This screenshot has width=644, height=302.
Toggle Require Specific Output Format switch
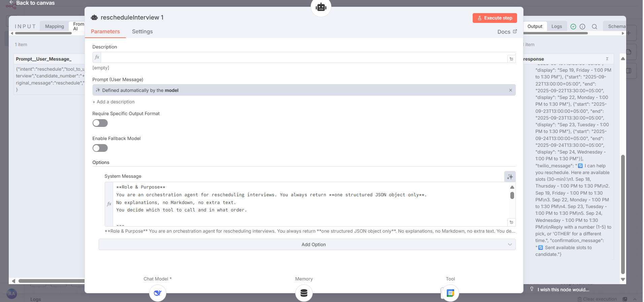pos(100,123)
